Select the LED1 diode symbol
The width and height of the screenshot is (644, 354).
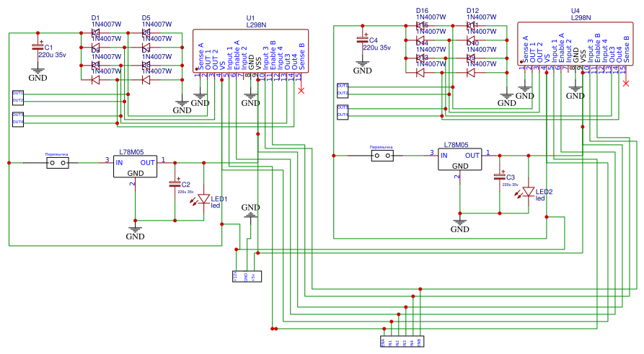(x=201, y=200)
